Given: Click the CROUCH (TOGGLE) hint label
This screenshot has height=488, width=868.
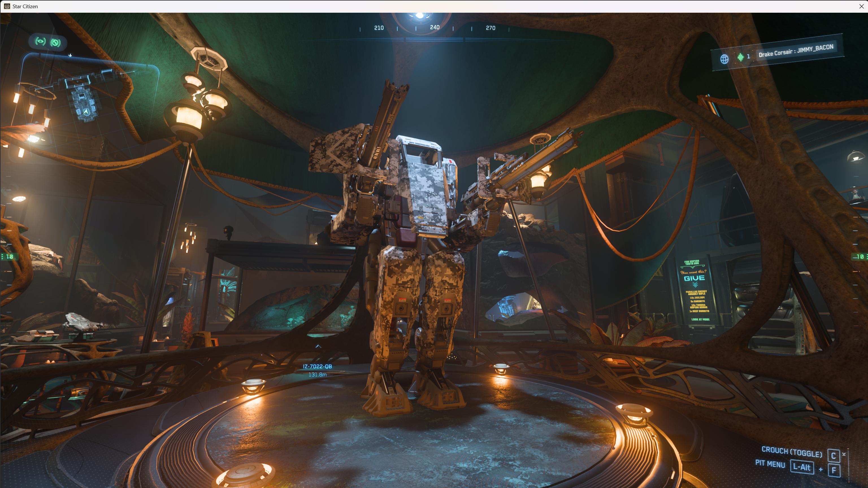Looking at the screenshot, I should (791, 452).
